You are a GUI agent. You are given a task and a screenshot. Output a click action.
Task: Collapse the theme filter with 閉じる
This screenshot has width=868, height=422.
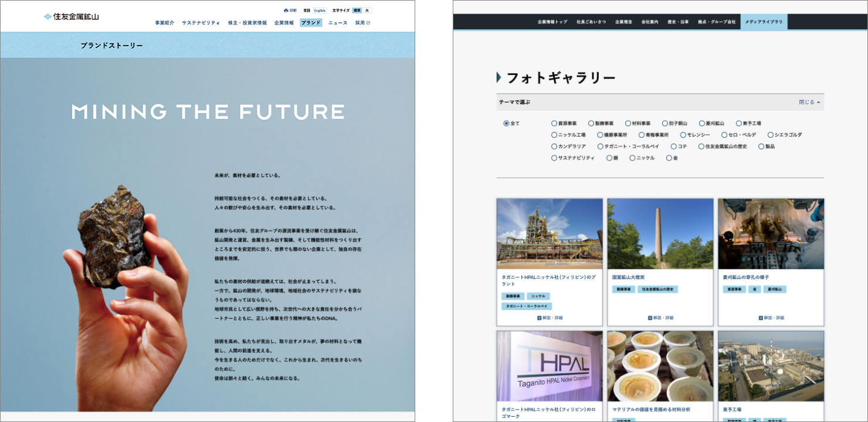(x=809, y=102)
